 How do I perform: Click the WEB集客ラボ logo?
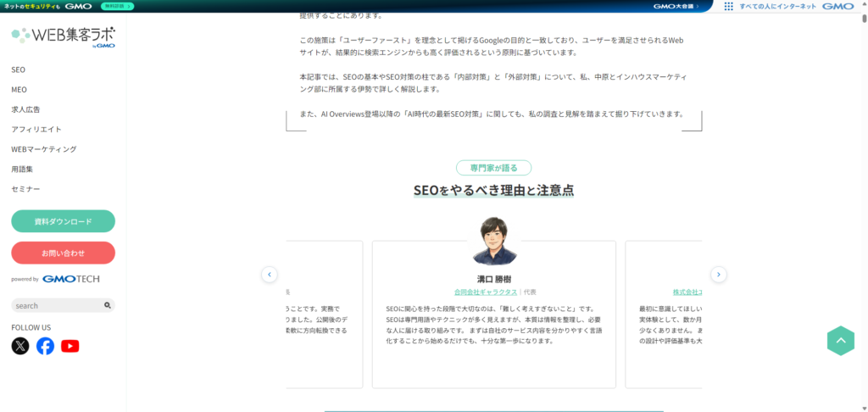pos(63,36)
